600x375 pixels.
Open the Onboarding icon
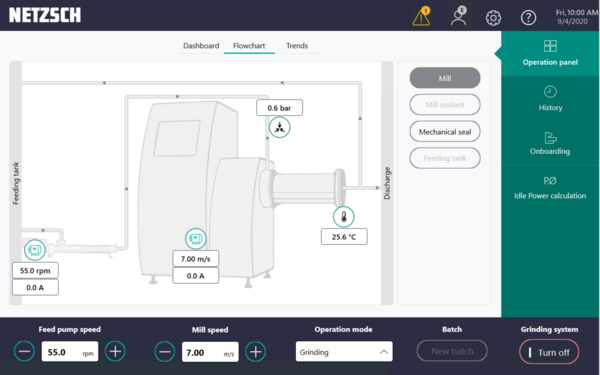pyautogui.click(x=550, y=137)
